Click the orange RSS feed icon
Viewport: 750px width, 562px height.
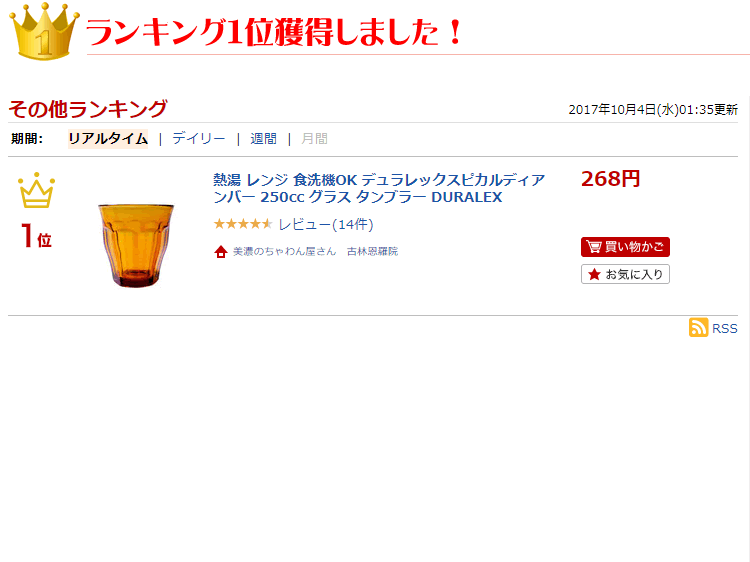pos(698,327)
